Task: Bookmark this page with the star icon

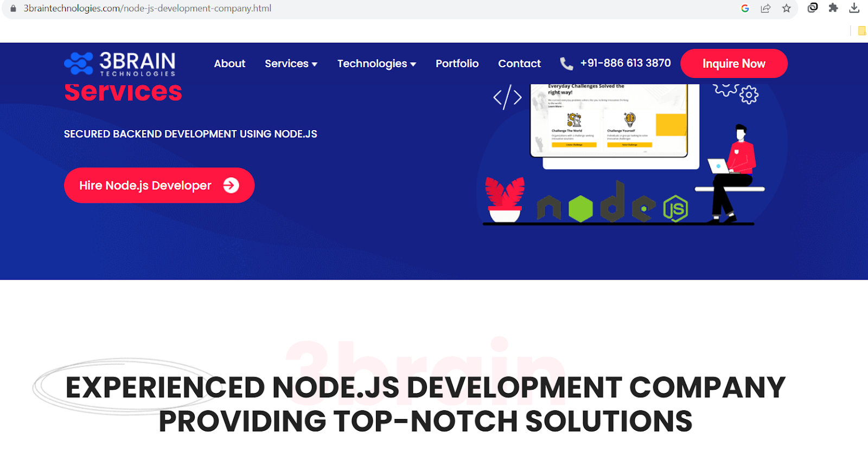Action: (x=786, y=8)
